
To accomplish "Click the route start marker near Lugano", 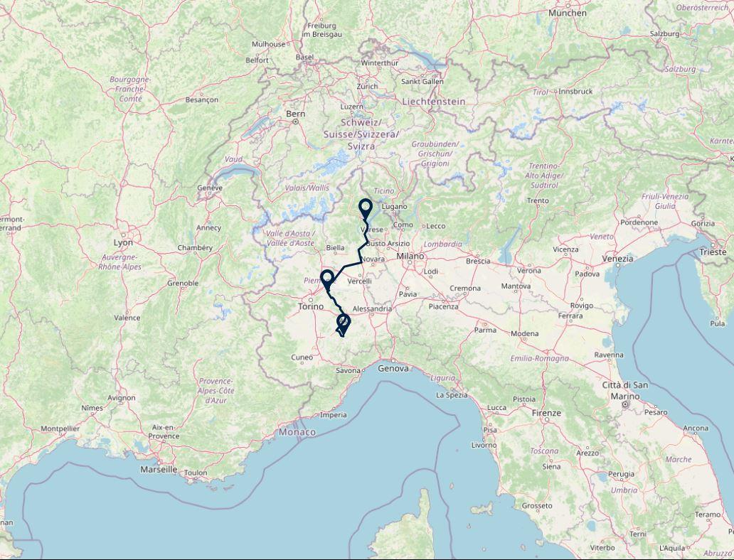I will 365,208.
